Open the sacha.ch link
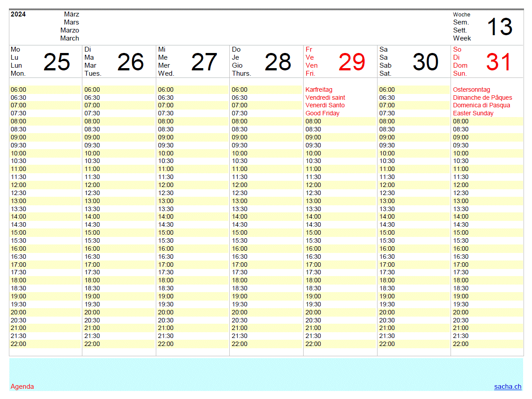The width and height of the screenshot is (532, 399). click(x=508, y=387)
